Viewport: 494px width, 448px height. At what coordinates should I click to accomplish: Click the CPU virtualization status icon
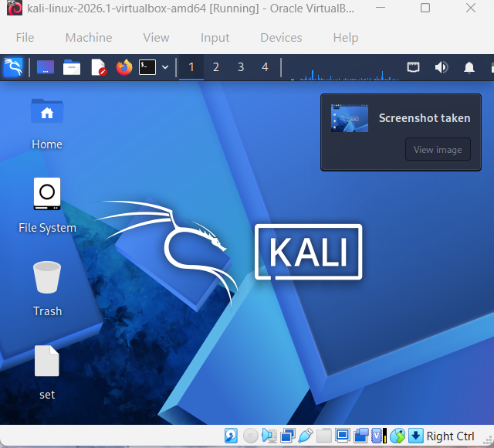pyautogui.click(x=379, y=436)
